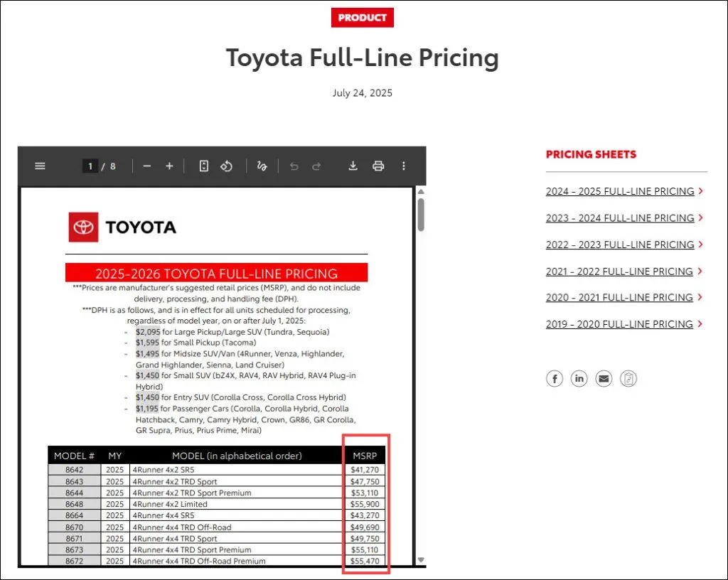Viewport: 728px width, 580px height.
Task: Open 2023 - 2024 Full-Line Pricing link
Action: [620, 218]
